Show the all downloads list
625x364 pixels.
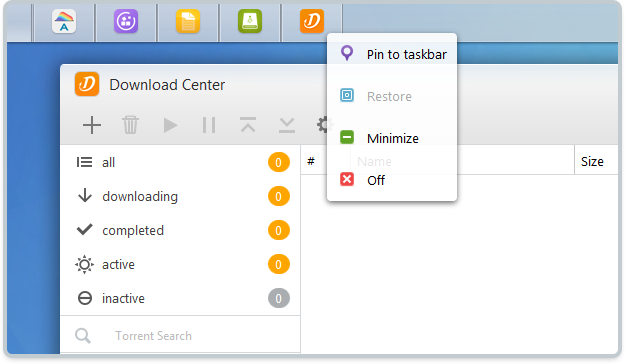click(180, 162)
